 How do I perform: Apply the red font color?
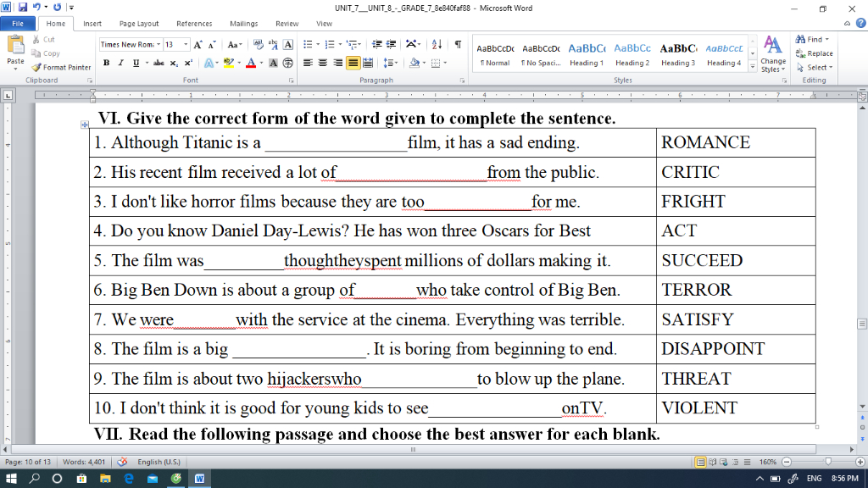(x=251, y=63)
